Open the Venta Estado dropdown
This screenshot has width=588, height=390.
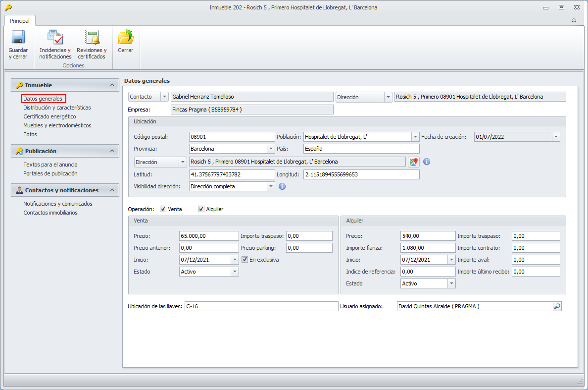[x=235, y=272]
